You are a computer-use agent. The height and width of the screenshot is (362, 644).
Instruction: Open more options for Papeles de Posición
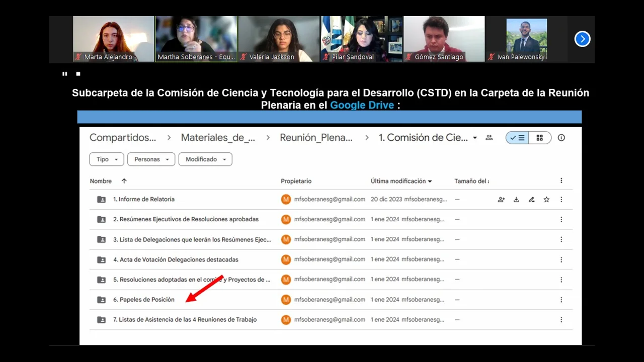(x=561, y=300)
